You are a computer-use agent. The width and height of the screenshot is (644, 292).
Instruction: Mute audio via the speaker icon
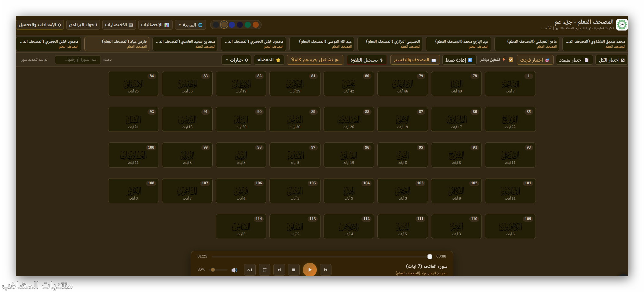(234, 270)
